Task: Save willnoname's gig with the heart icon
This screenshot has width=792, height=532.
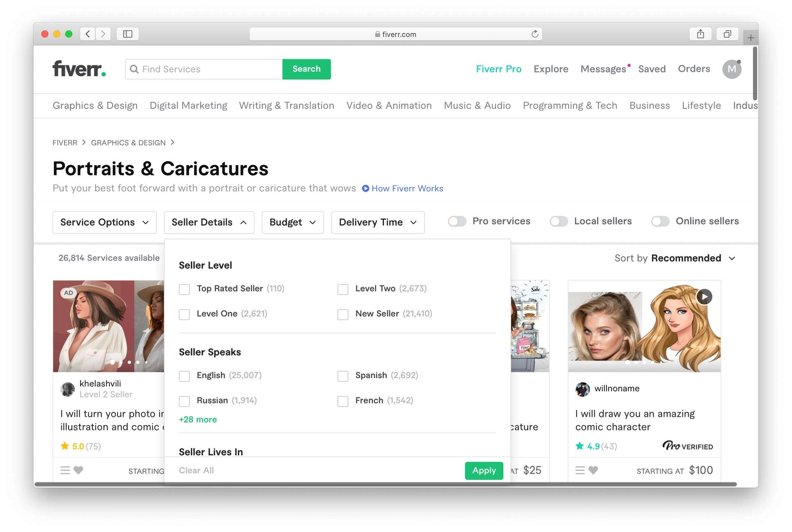Action: [x=593, y=470]
